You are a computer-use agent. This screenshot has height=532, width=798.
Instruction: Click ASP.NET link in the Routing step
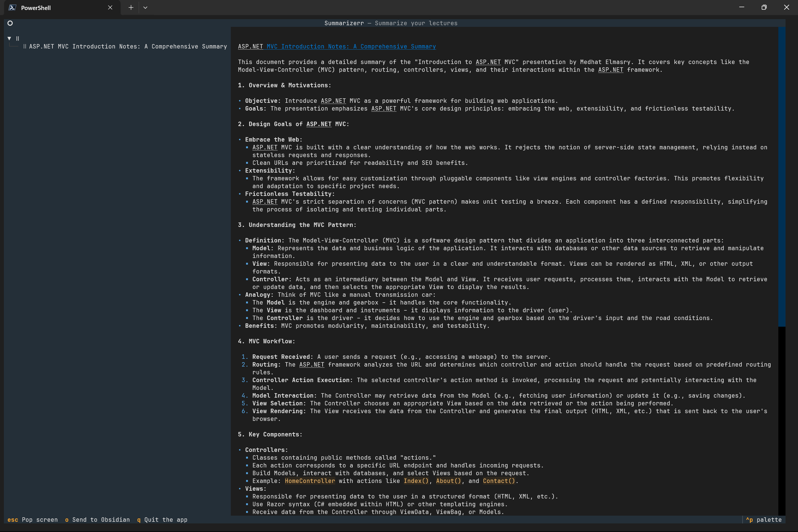(x=311, y=364)
